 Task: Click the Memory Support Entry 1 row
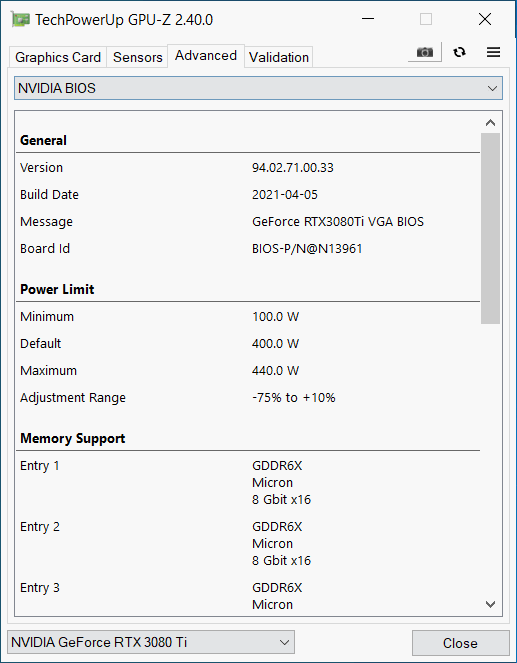tap(248, 482)
